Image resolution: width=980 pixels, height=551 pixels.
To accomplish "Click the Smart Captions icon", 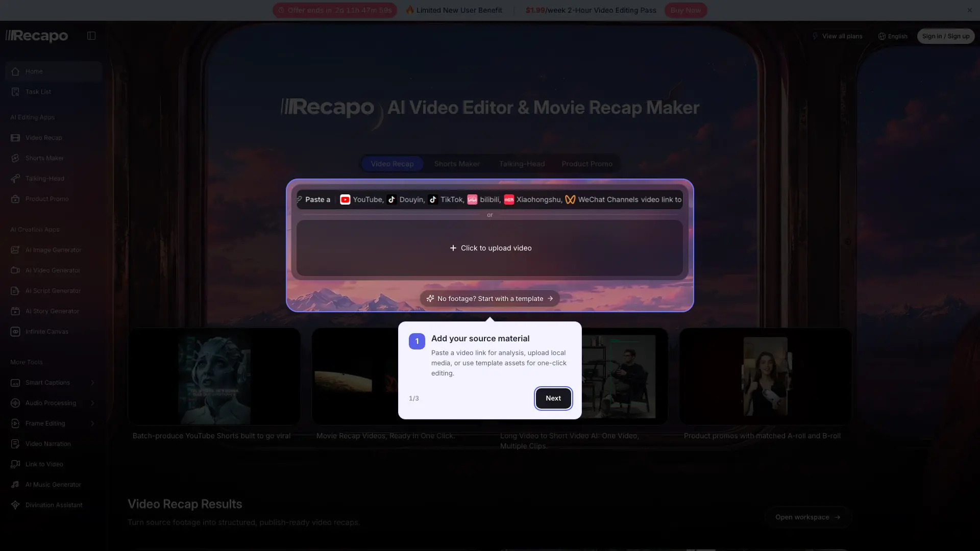I will pos(15,383).
